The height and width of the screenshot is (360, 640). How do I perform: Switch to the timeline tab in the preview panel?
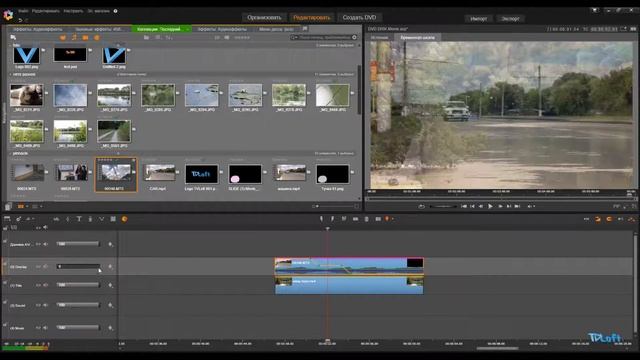pyautogui.click(x=418, y=38)
